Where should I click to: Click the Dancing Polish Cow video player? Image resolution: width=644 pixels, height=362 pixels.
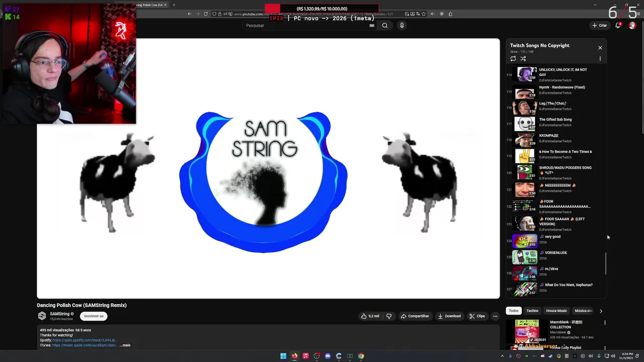pos(268,168)
